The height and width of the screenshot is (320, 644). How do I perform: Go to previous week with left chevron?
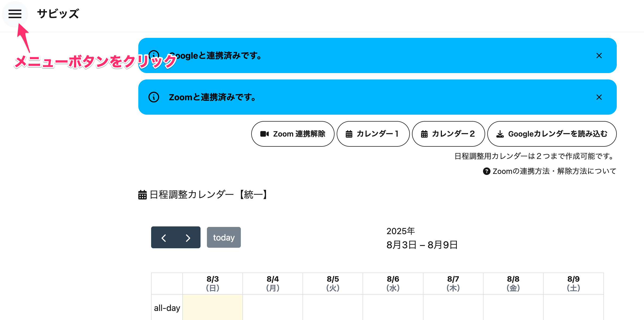click(164, 238)
